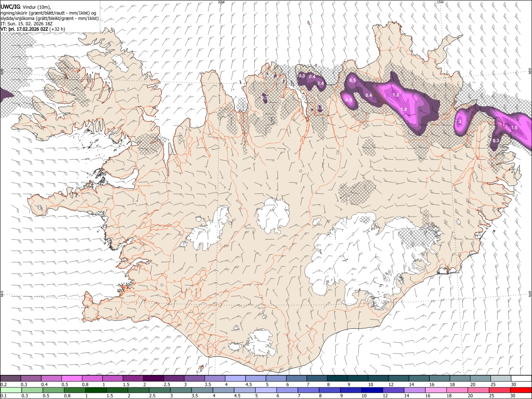Image resolution: width=532 pixels, height=399 pixels.
Task: Pick the pure red swatch above bottom-row 30
Action: (x=520, y=390)
